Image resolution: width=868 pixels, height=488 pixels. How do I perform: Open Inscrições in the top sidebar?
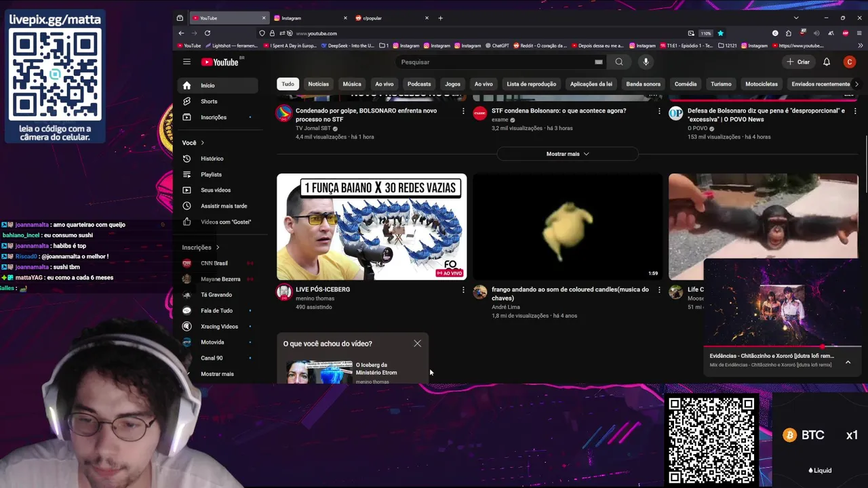[x=218, y=117]
